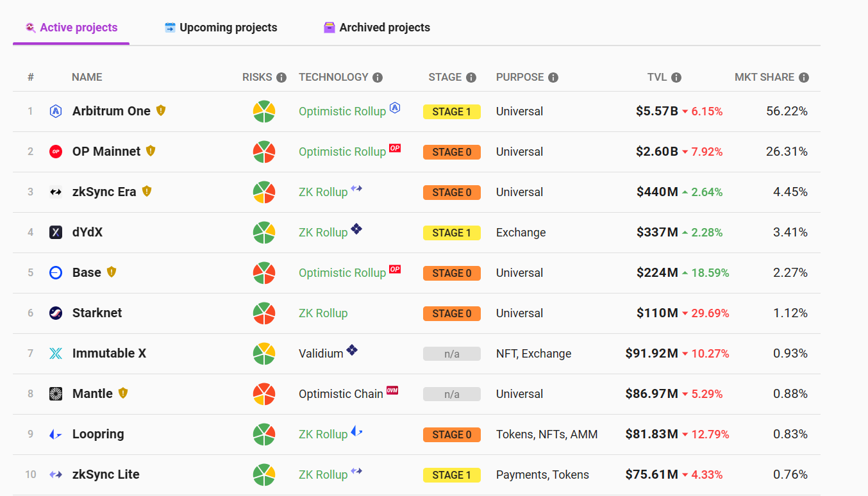Viewport: 868px width, 496px height.
Task: Click the Loopring project name
Action: pyautogui.click(x=98, y=434)
